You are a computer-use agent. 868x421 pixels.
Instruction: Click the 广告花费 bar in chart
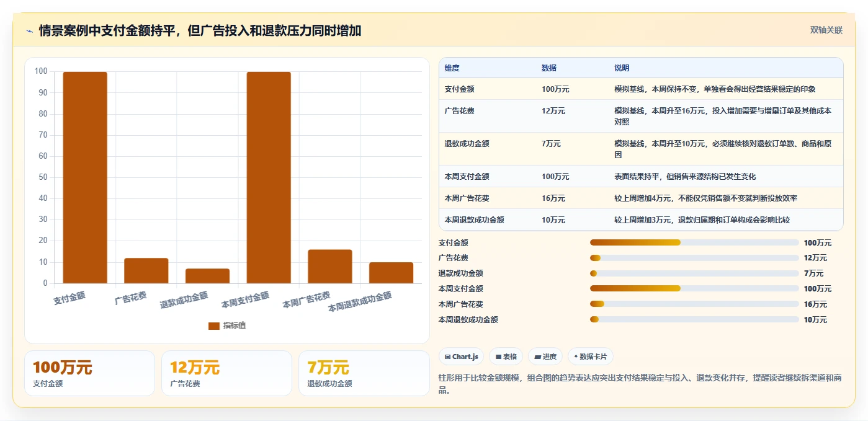click(146, 270)
